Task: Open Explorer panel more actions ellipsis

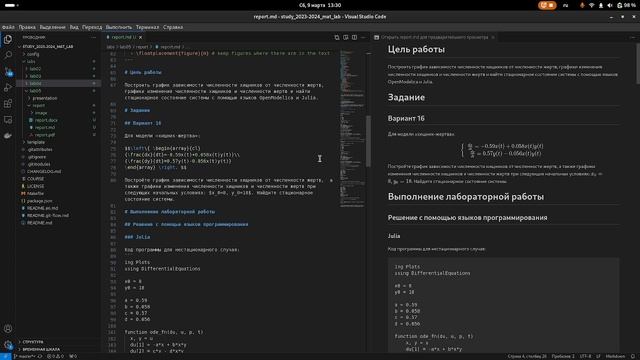Action: pyautogui.click(x=94, y=37)
